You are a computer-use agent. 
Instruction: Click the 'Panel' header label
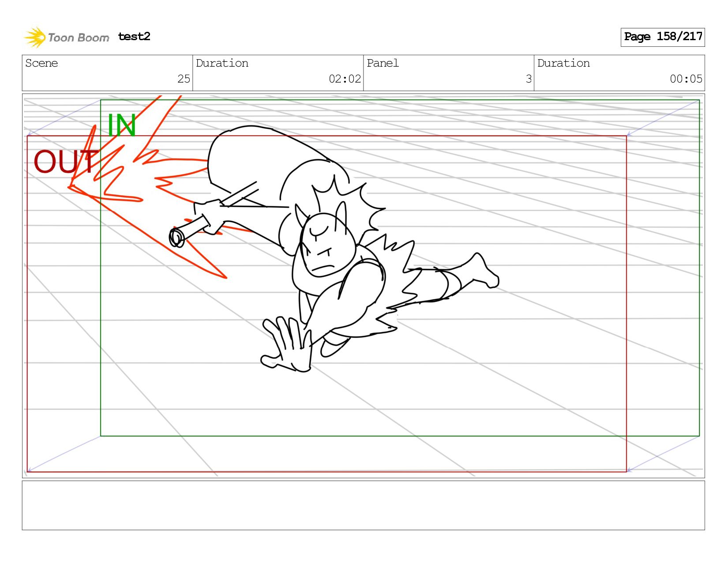click(x=383, y=63)
